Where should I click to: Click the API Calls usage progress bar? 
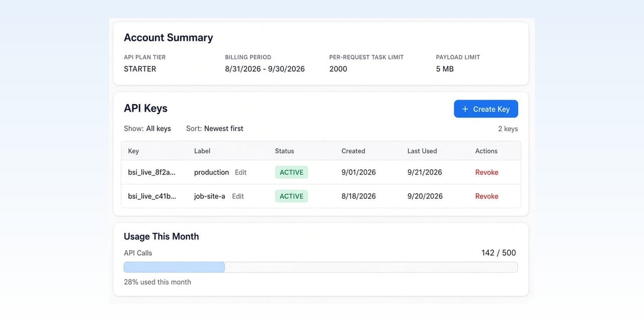coord(320,267)
